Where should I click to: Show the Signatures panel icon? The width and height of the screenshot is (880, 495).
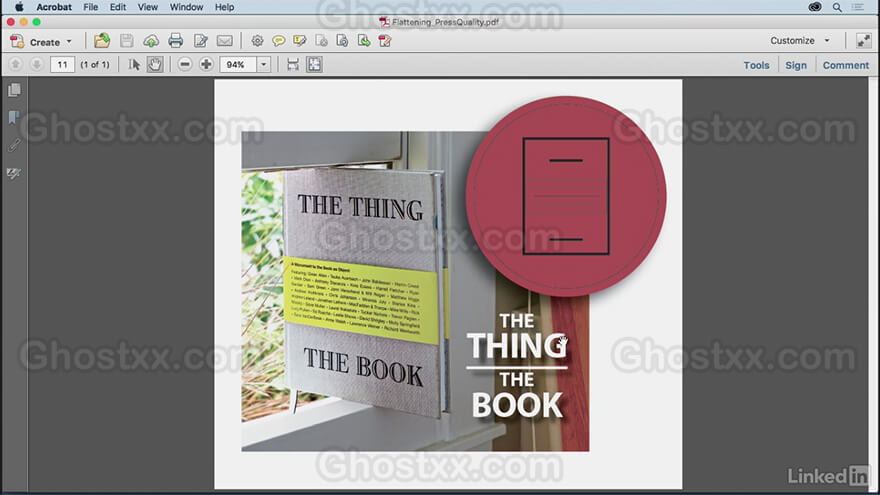tap(14, 173)
